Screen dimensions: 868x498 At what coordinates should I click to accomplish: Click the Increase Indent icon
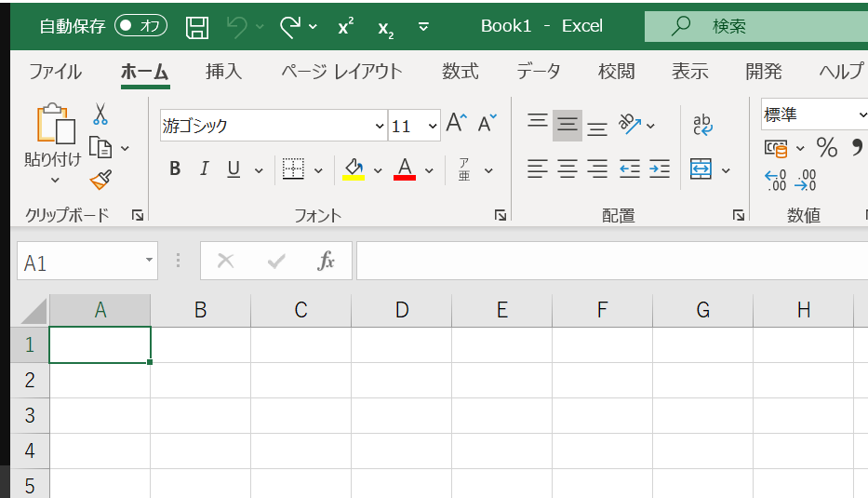[x=660, y=169]
